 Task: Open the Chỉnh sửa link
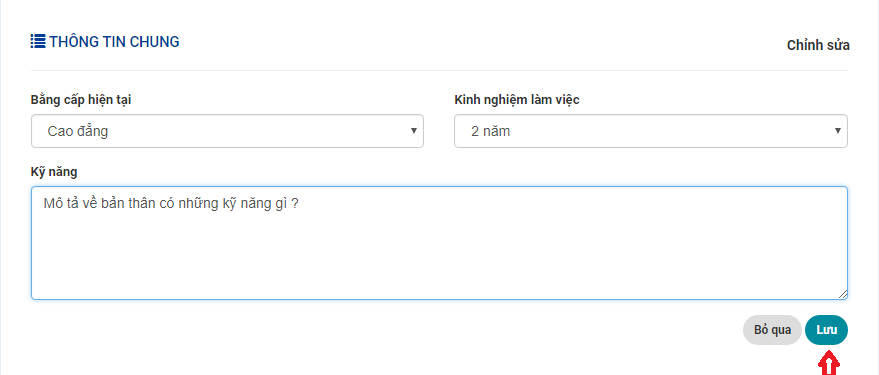coord(818,45)
